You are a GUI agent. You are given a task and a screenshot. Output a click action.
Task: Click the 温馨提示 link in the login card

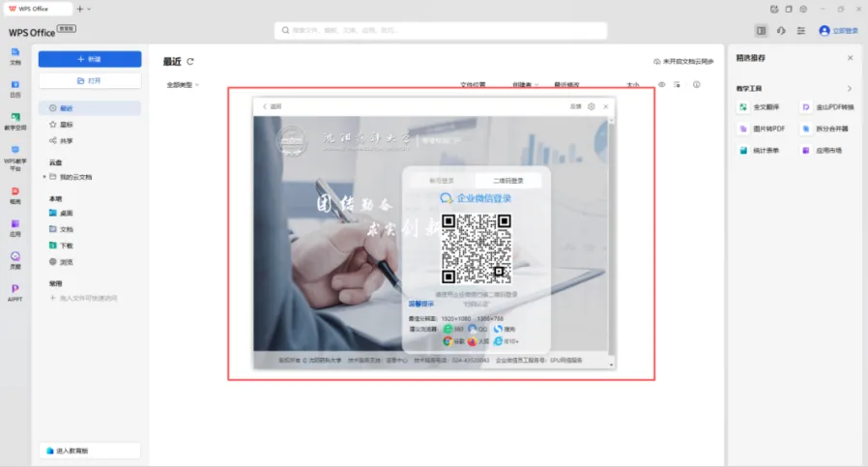tap(421, 304)
